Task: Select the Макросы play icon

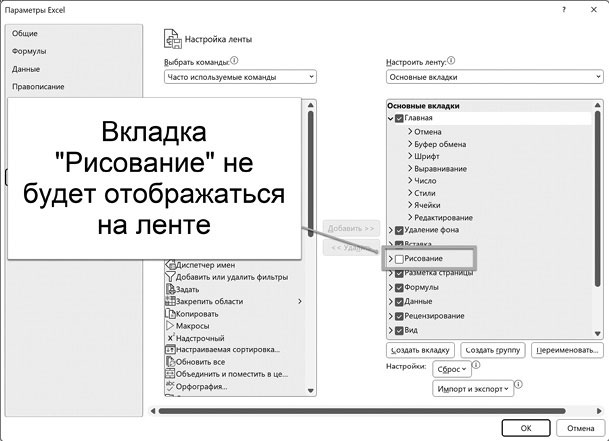Action: [x=170, y=326]
